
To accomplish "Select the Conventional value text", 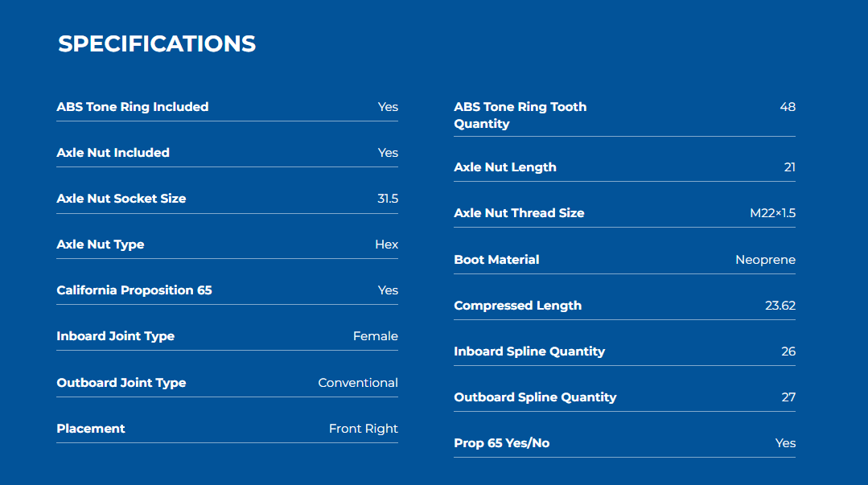I will [x=358, y=383].
